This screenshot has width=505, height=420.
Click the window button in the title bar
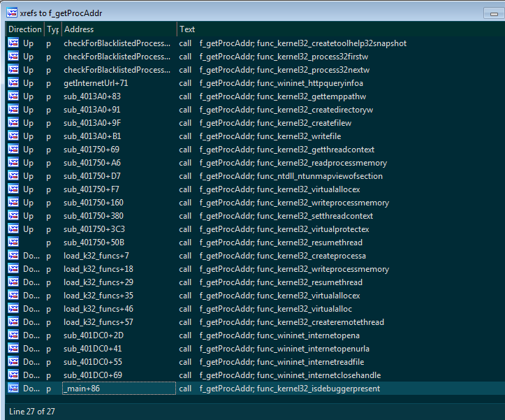point(492,13)
